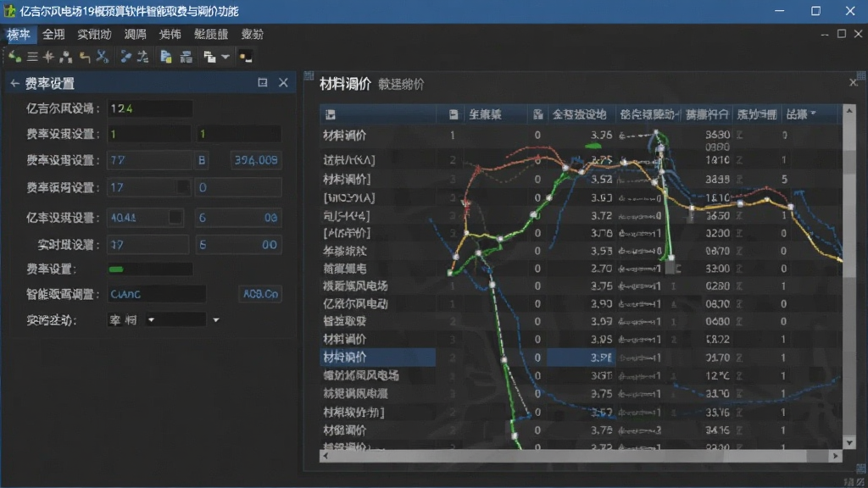
Task: Click the stacked rows layout icon in the toolbar
Action: [186, 57]
